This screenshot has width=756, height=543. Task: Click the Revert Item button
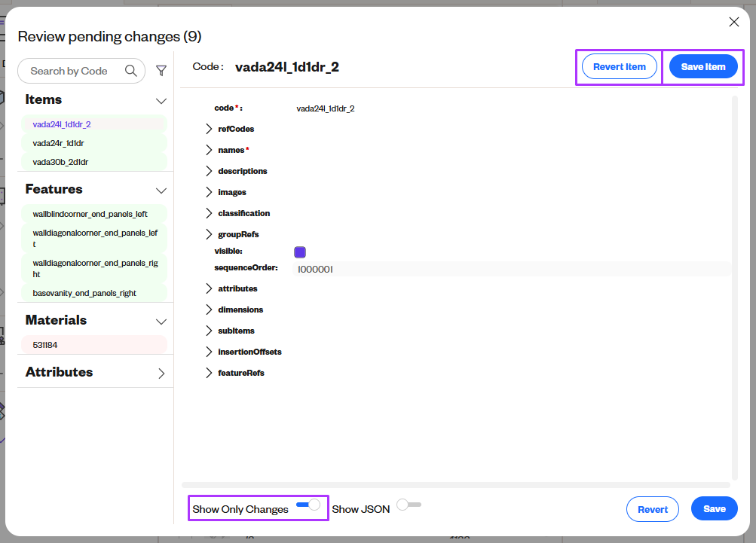(619, 66)
